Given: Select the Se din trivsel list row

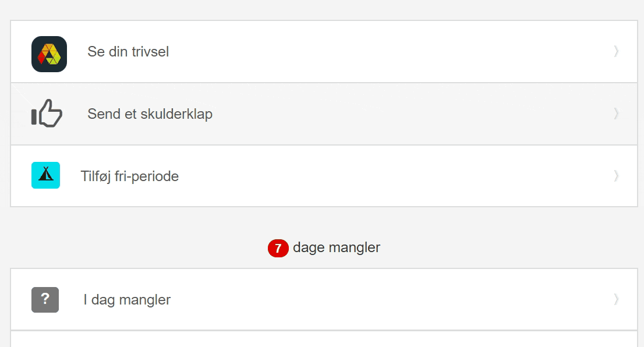Looking at the screenshot, I should [x=324, y=52].
